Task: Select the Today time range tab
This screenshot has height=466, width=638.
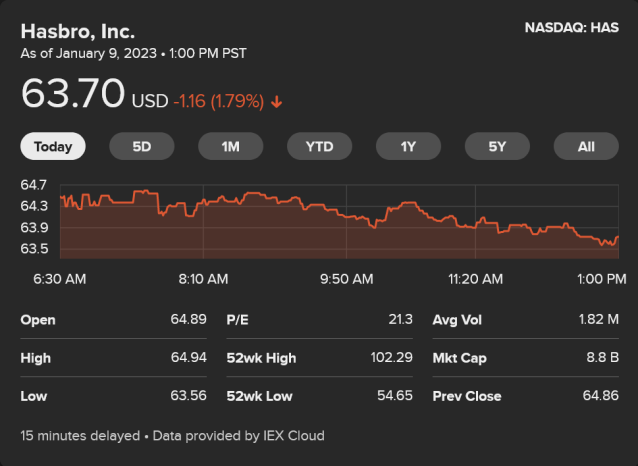Action: (53, 146)
